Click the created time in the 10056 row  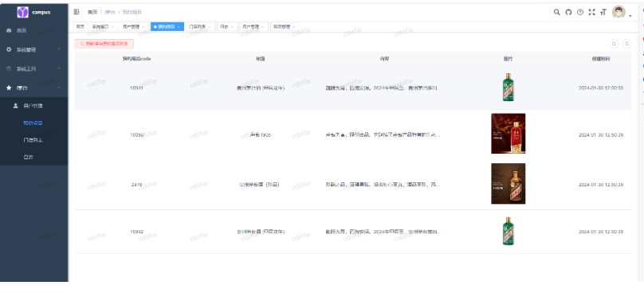(601, 135)
